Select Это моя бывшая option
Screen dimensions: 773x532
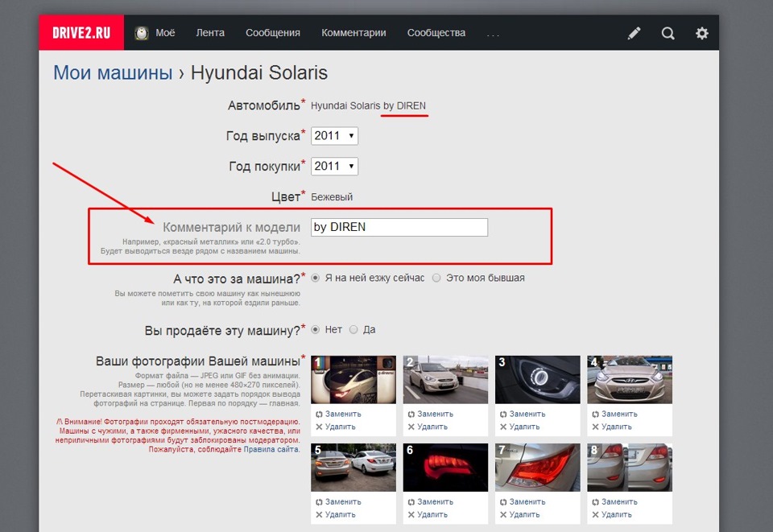436,278
